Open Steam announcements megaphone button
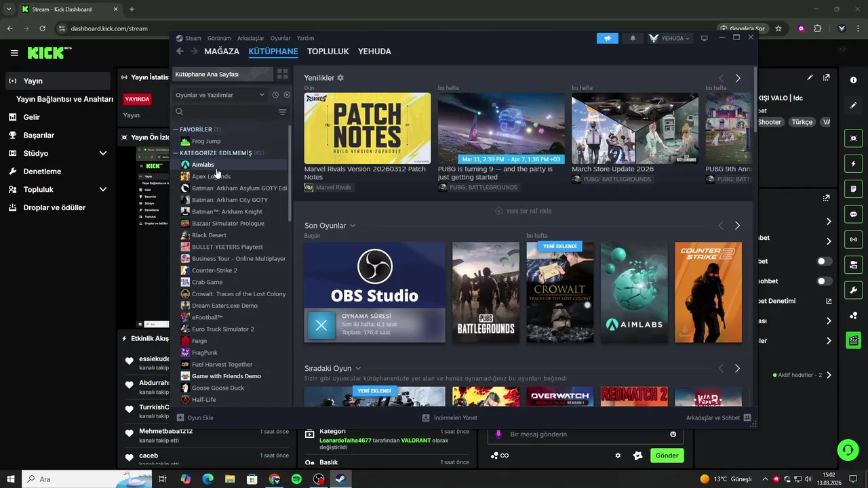The height and width of the screenshot is (488, 868). point(608,39)
